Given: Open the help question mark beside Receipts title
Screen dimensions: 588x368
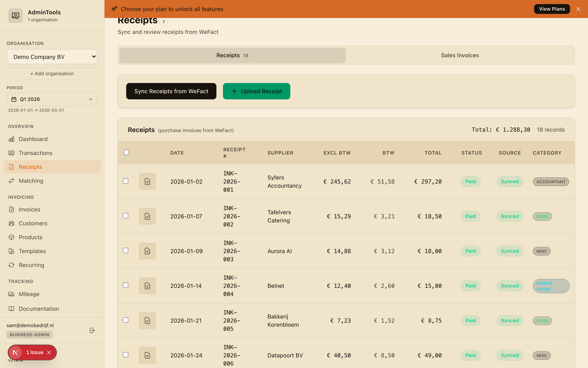Looking at the screenshot, I should tap(164, 22).
